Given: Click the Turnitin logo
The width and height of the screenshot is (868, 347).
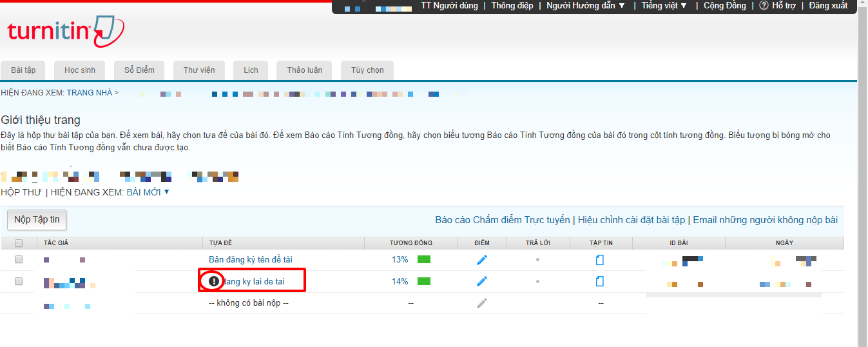Looking at the screenshot, I should coord(65,32).
